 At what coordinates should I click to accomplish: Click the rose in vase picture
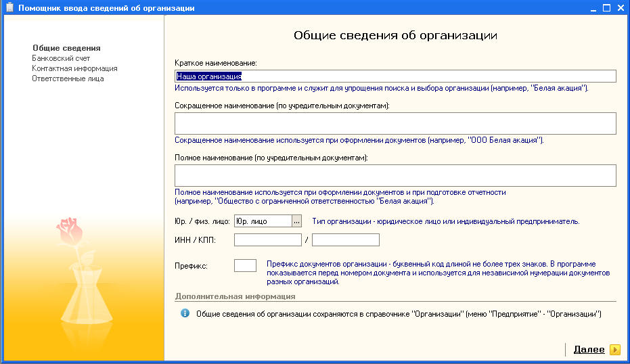[76, 277]
